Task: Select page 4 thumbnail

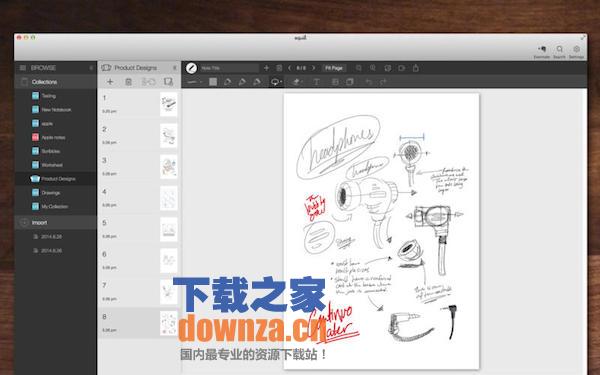Action: coord(169,198)
